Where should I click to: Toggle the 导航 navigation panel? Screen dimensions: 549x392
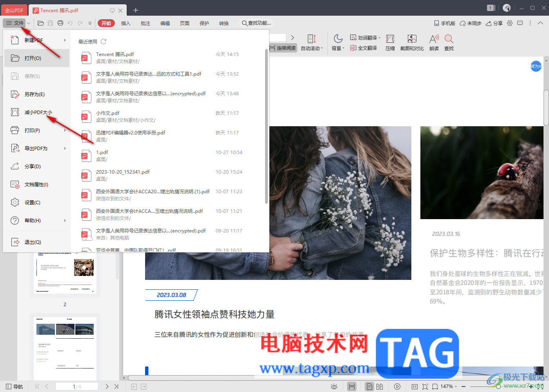(15, 387)
